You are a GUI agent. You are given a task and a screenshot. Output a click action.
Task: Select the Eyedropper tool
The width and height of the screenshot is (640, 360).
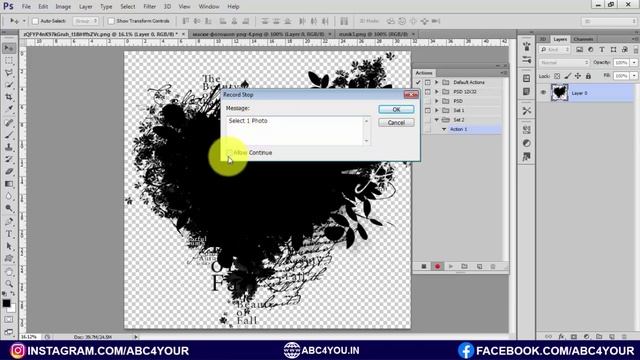[x=9, y=109]
